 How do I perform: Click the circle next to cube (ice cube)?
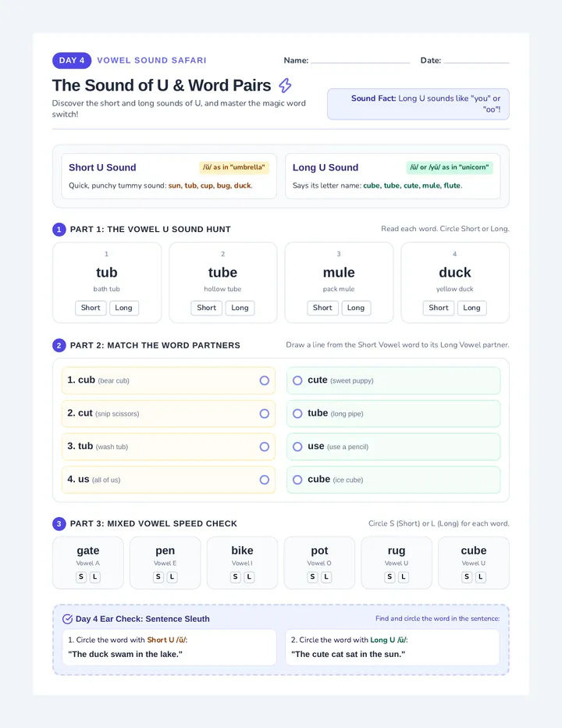(297, 480)
